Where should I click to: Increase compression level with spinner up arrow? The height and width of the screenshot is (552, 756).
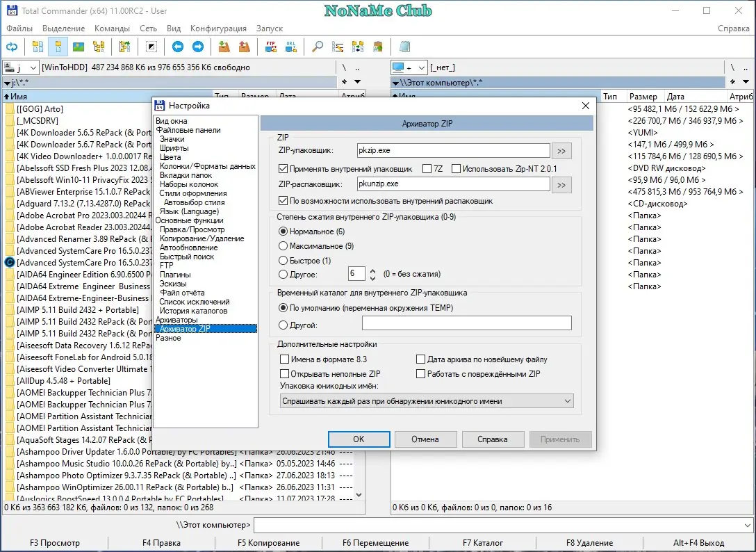[x=372, y=270]
